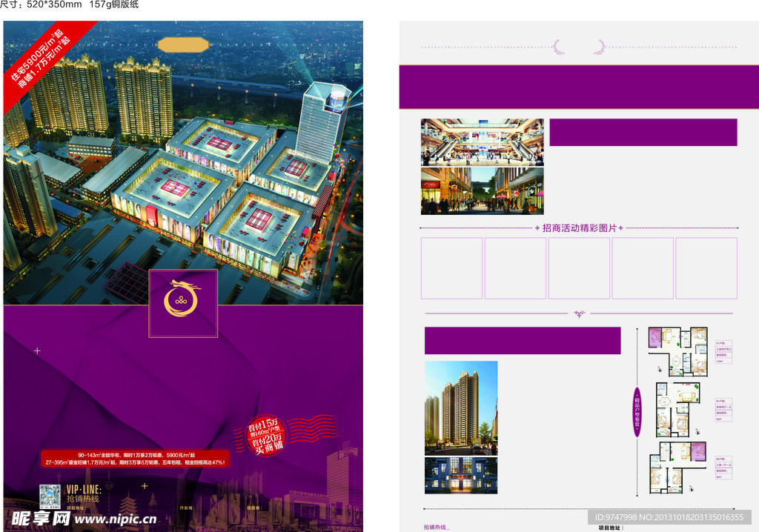
Task: Click the red round stamp badge
Action: [x=257, y=434]
